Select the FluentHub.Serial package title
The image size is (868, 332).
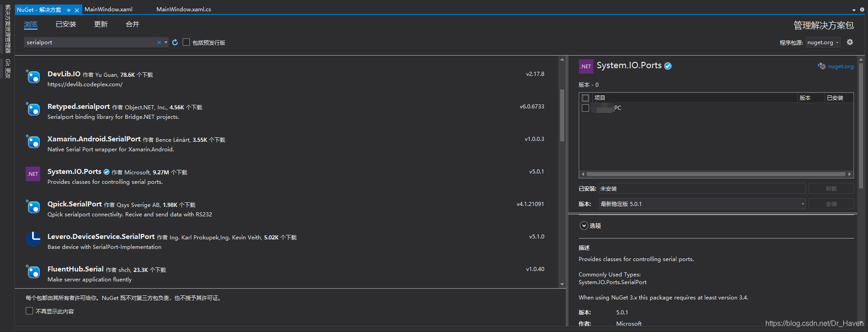coord(75,269)
